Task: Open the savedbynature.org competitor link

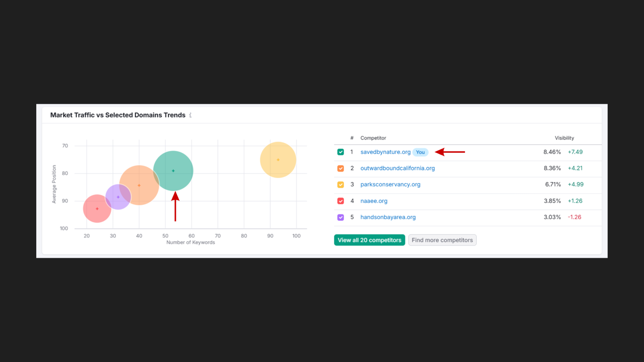Action: coord(385,152)
